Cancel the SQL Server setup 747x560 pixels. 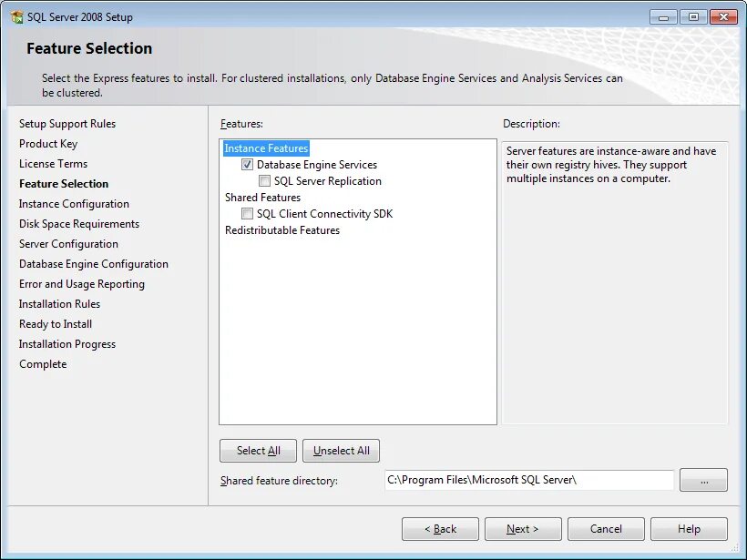click(x=606, y=529)
